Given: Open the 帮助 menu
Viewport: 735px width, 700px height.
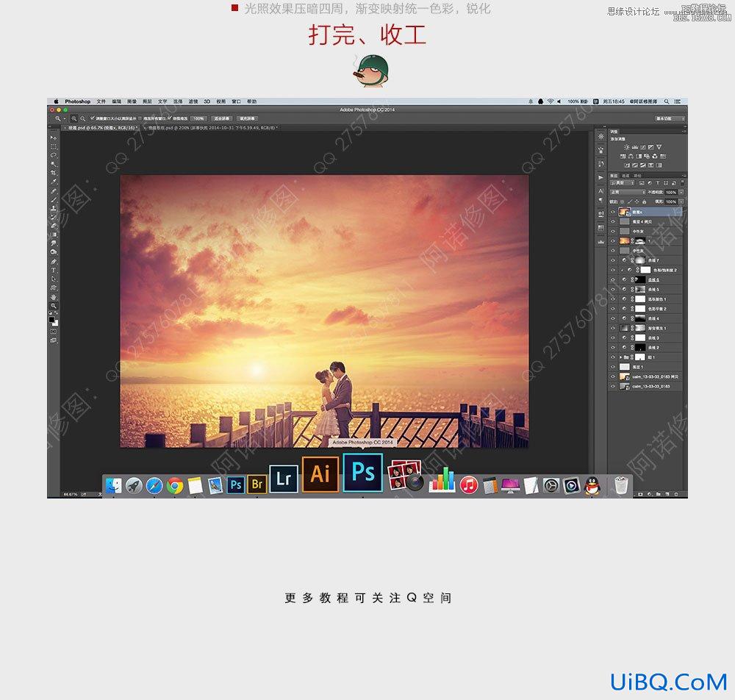Looking at the screenshot, I should 251,101.
